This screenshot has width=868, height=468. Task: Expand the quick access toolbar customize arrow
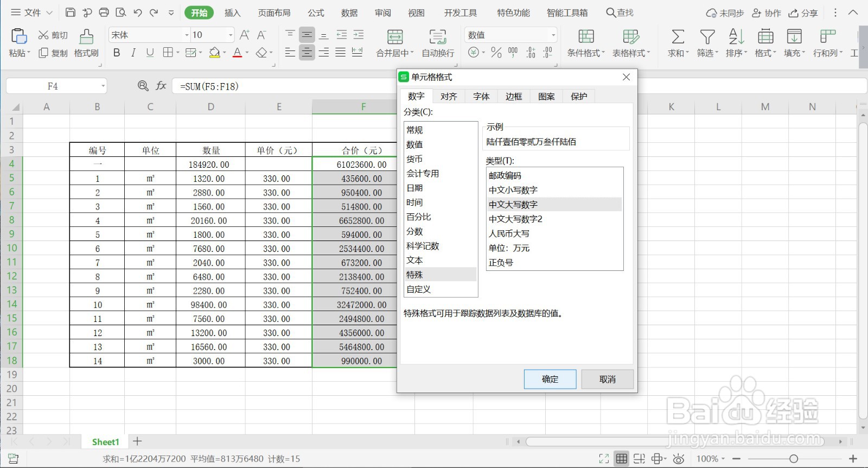pyautogui.click(x=171, y=12)
